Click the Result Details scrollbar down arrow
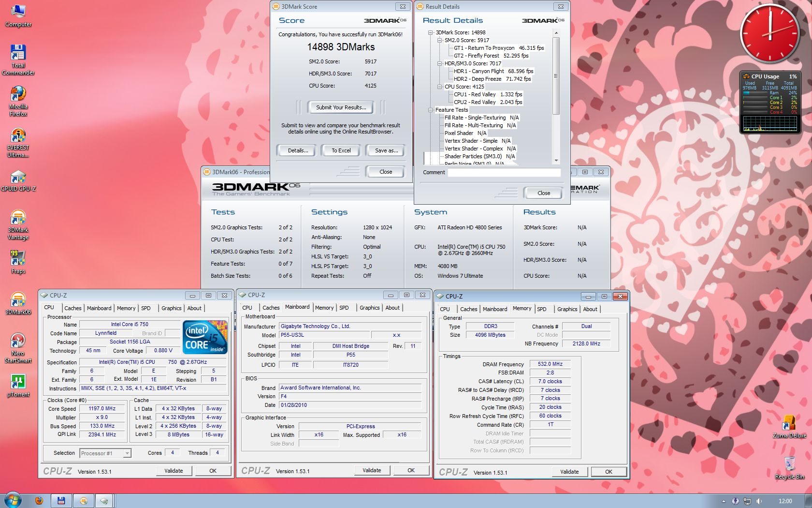This screenshot has width=812, height=508. click(556, 161)
